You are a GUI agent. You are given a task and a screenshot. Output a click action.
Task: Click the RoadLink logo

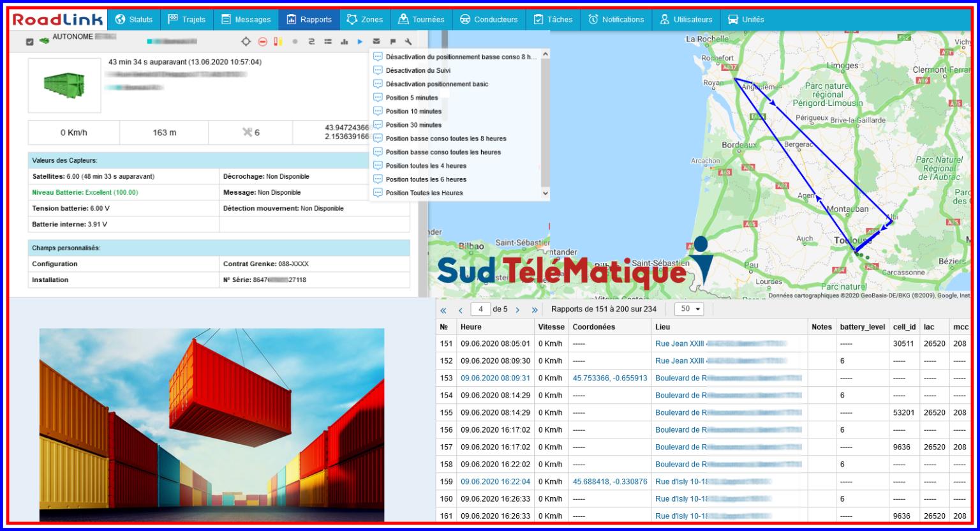point(58,19)
